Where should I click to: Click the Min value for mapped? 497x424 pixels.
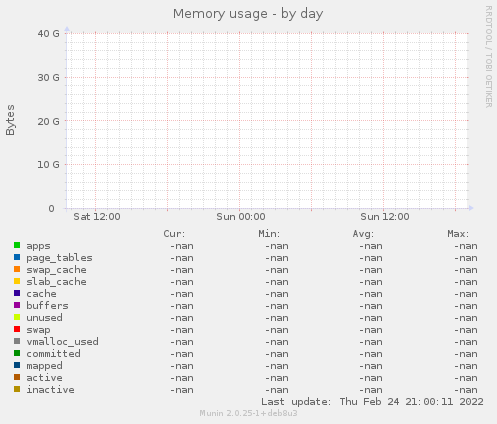pyautogui.click(x=277, y=366)
